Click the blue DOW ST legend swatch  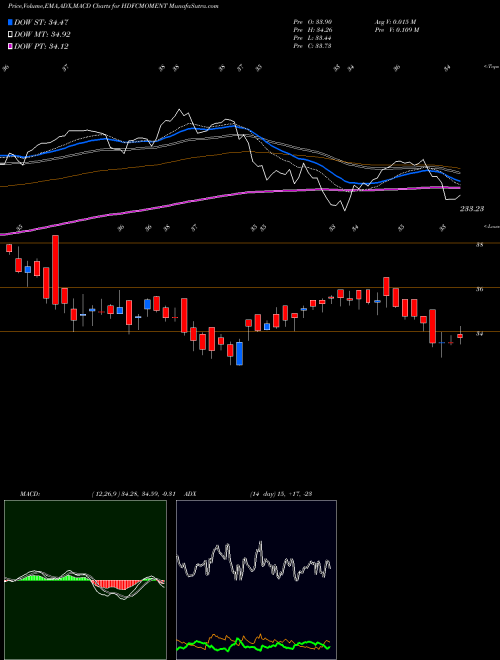10,22
